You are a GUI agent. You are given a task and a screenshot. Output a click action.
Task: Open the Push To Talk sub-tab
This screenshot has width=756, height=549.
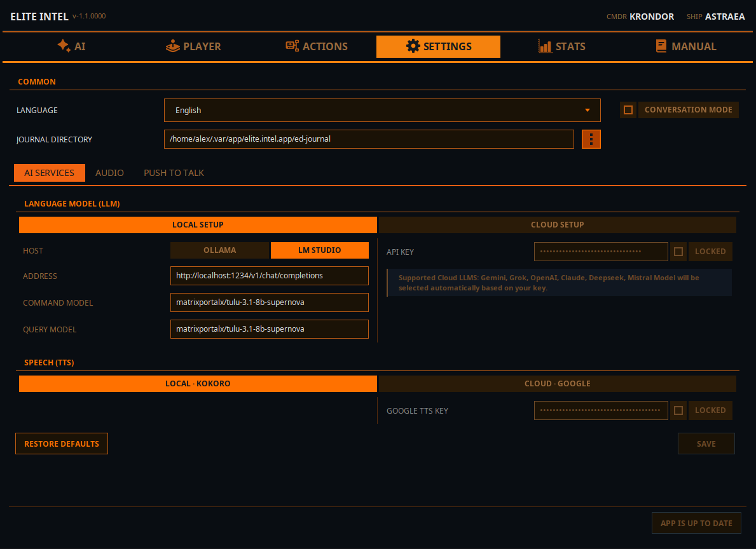[174, 173]
